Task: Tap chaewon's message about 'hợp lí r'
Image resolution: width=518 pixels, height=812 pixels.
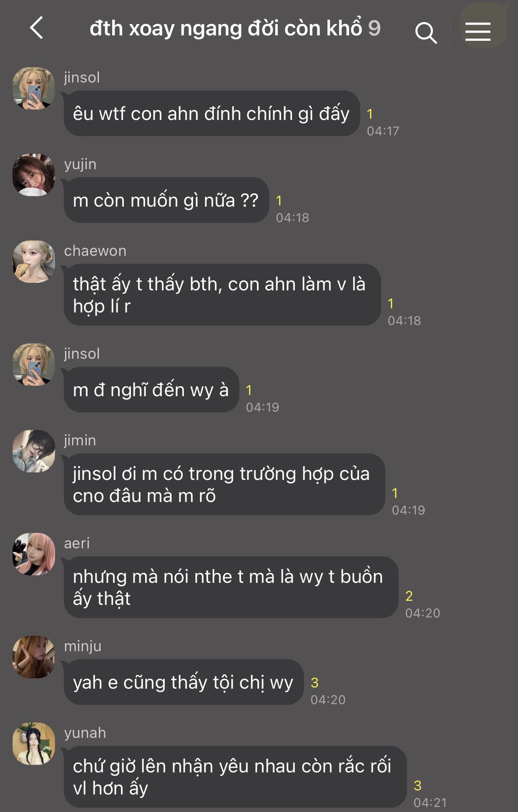Action: click(222, 295)
